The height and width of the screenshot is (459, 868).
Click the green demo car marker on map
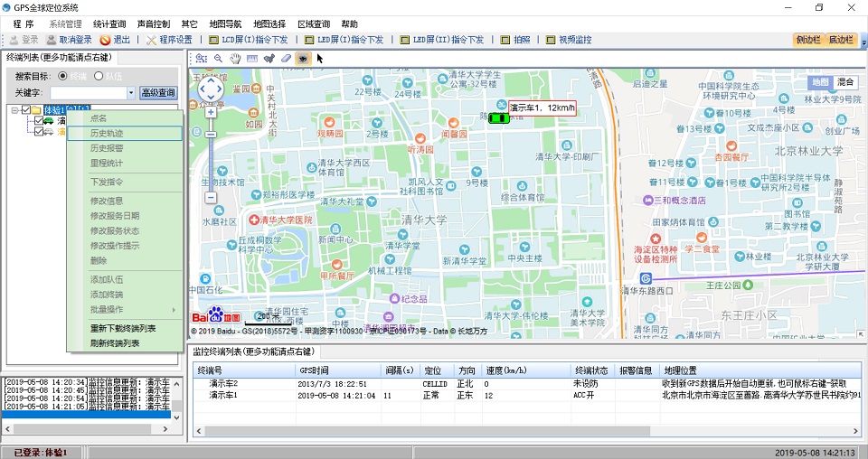497,117
